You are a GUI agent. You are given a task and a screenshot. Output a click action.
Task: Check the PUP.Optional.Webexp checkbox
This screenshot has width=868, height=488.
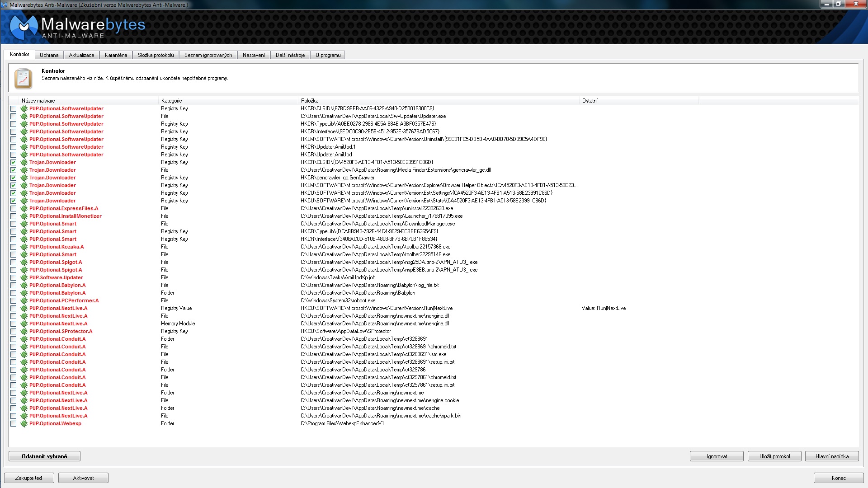click(13, 424)
